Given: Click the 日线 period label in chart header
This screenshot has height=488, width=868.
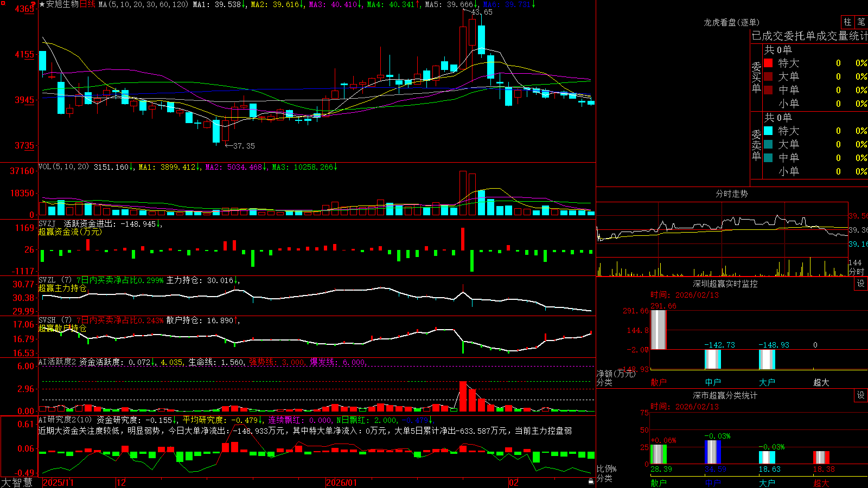Looking at the screenshot, I should click(87, 4).
